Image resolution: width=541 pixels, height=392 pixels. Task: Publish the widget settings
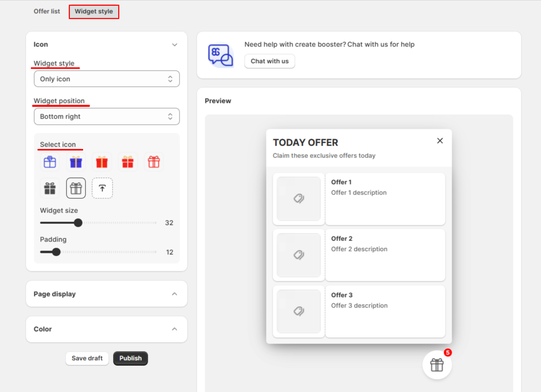(131, 358)
